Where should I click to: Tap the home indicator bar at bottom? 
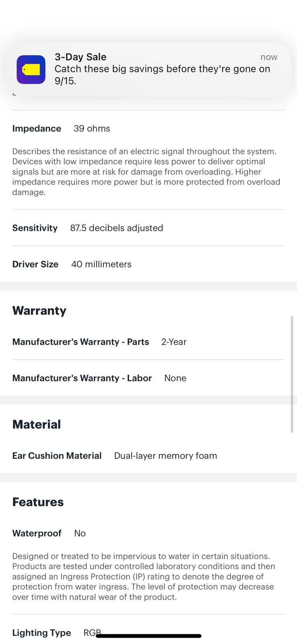click(x=148, y=636)
